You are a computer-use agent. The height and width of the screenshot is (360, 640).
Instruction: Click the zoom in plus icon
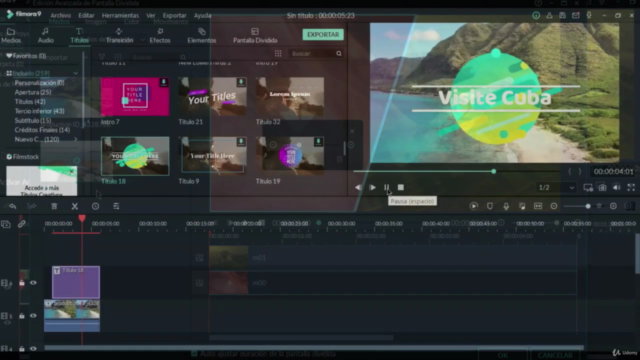click(x=613, y=206)
